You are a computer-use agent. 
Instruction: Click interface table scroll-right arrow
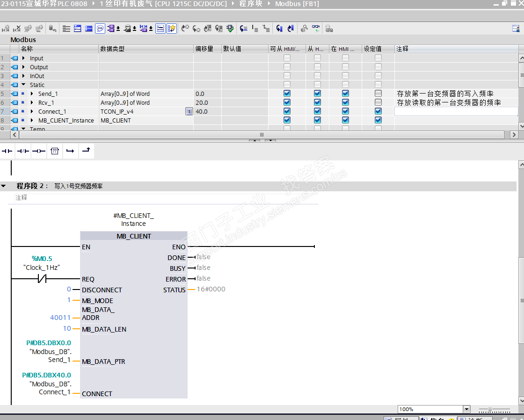click(x=514, y=135)
